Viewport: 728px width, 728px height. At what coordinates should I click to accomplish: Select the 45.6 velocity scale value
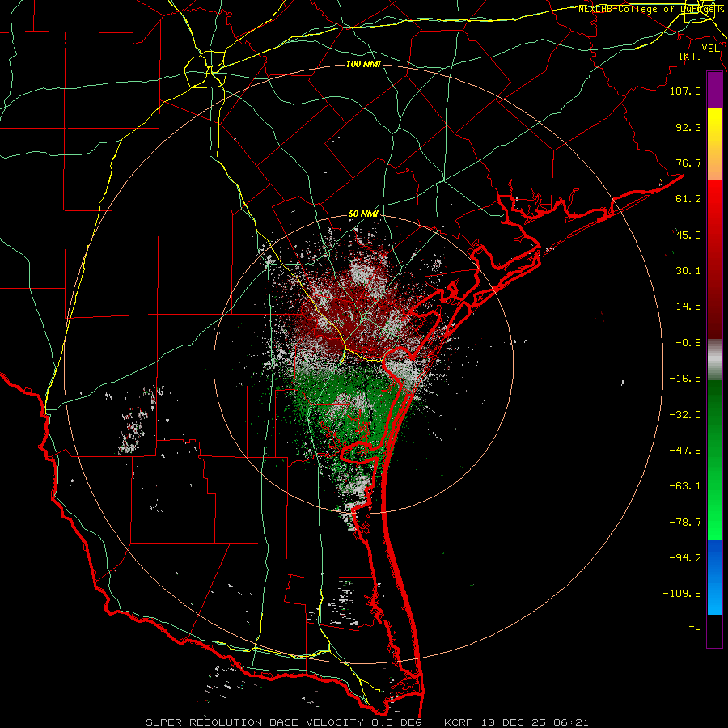click(688, 235)
